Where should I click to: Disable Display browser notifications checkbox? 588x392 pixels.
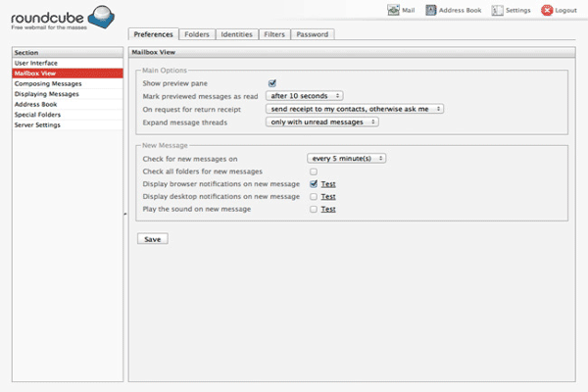click(x=314, y=183)
